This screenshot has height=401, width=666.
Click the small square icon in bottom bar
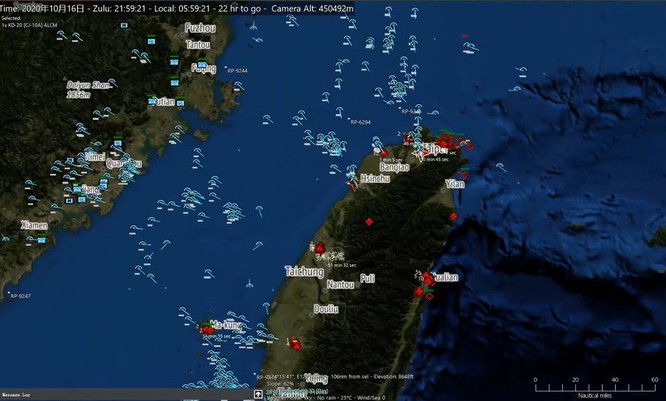click(258, 395)
